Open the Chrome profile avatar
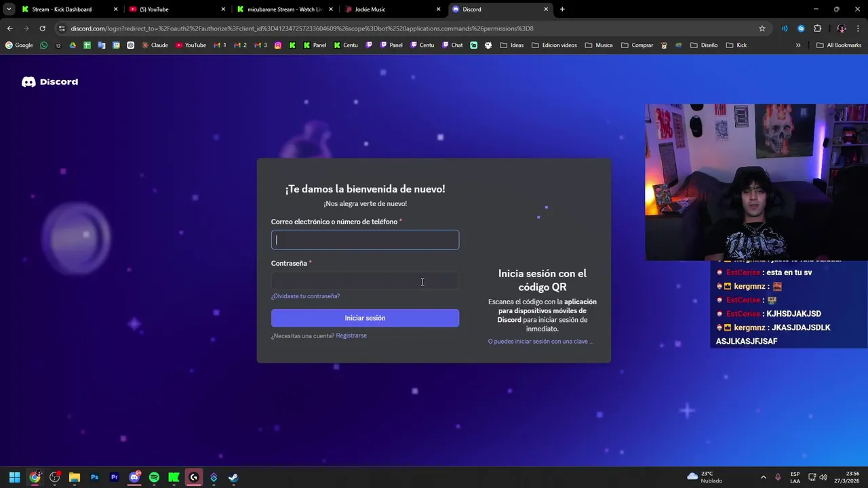Image resolution: width=868 pixels, height=488 pixels. [x=842, y=28]
